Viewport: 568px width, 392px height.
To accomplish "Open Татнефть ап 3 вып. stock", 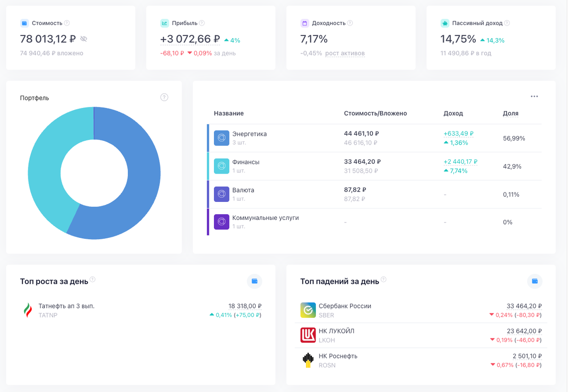I will coord(67,306).
